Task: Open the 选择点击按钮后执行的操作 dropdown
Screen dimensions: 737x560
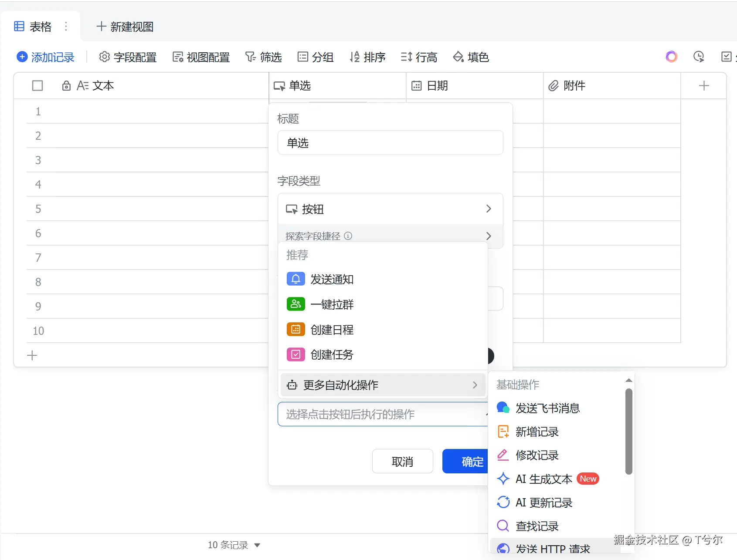Action: point(383,414)
